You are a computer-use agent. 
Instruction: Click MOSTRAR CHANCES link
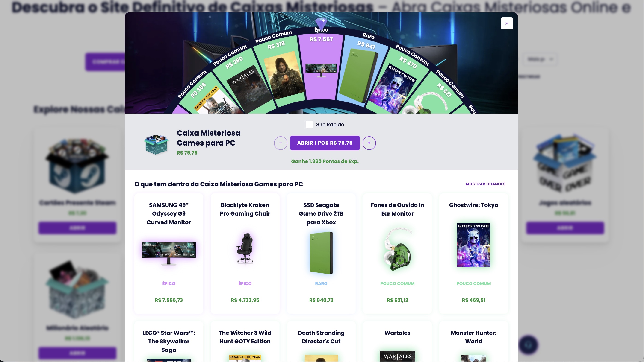485,184
